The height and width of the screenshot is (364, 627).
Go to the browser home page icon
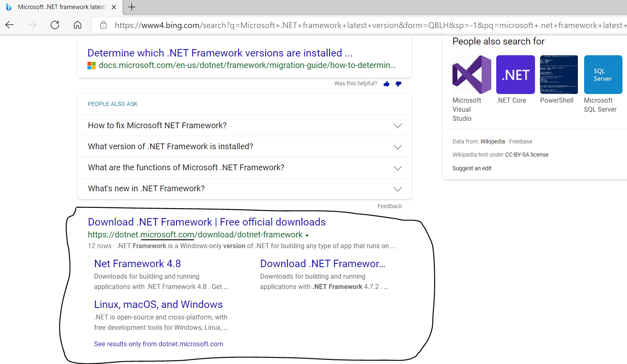click(x=78, y=25)
